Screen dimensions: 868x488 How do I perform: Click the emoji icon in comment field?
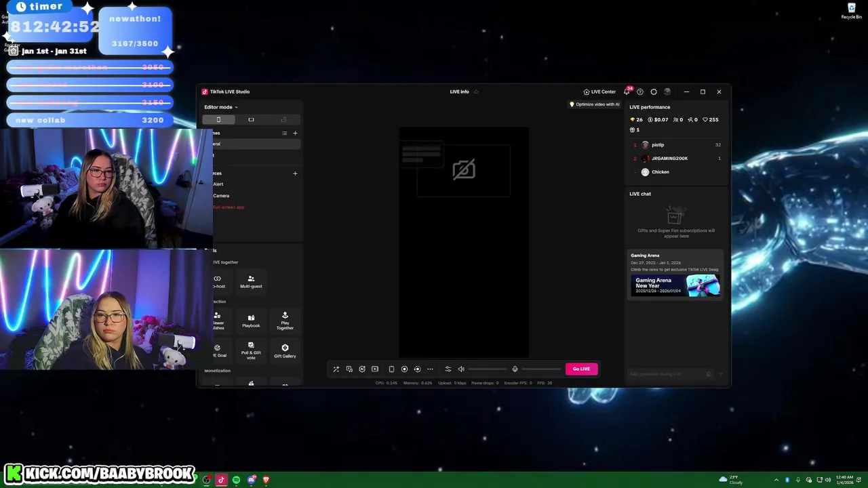pos(709,374)
